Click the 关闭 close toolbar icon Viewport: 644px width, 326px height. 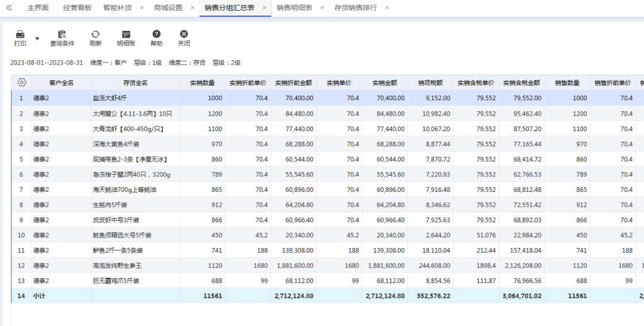184,34
